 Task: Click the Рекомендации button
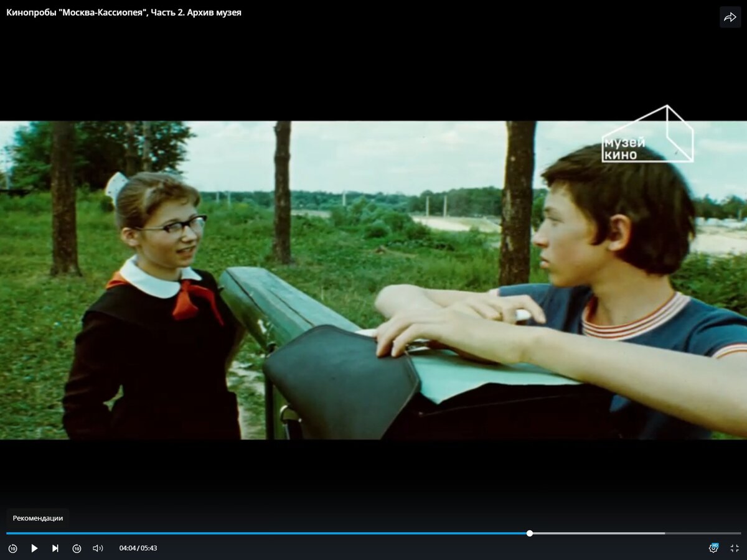[x=38, y=518]
